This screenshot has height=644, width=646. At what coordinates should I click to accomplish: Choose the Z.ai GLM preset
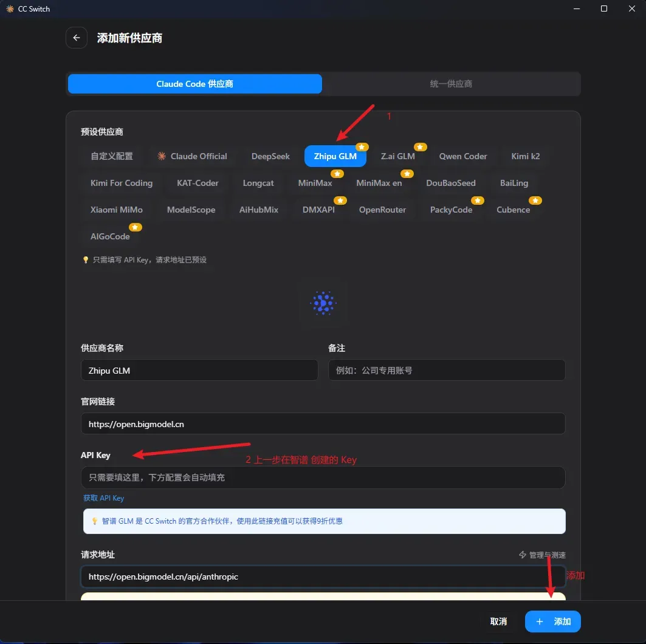(397, 157)
